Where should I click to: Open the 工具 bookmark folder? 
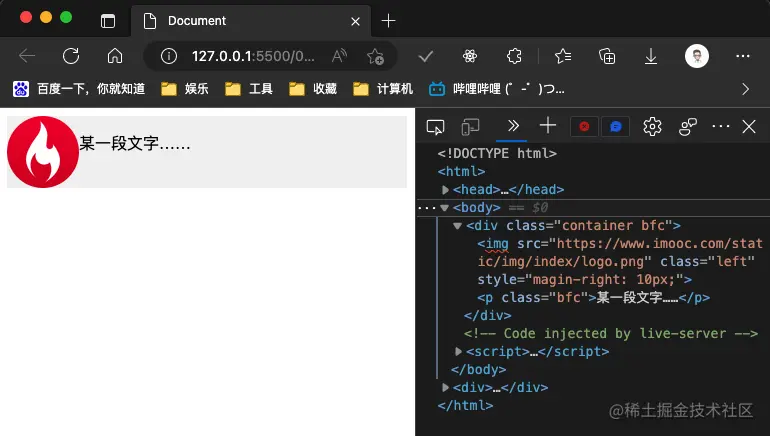click(x=249, y=89)
